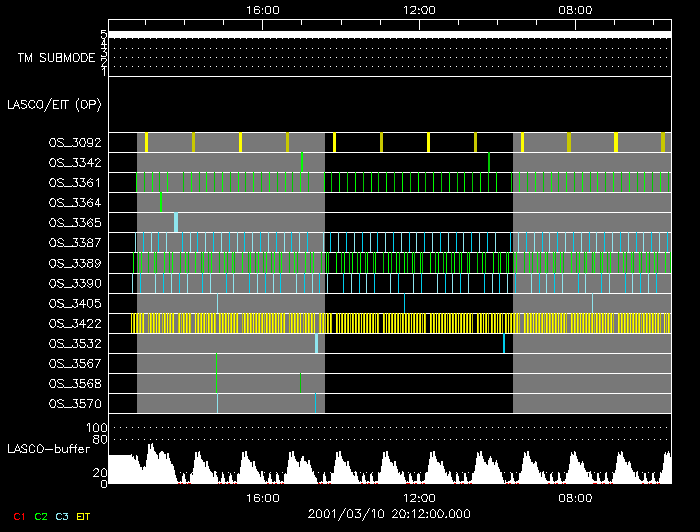This screenshot has height=532, width=700.
Task: Click the green C2 legend label
Action: pos(41,516)
